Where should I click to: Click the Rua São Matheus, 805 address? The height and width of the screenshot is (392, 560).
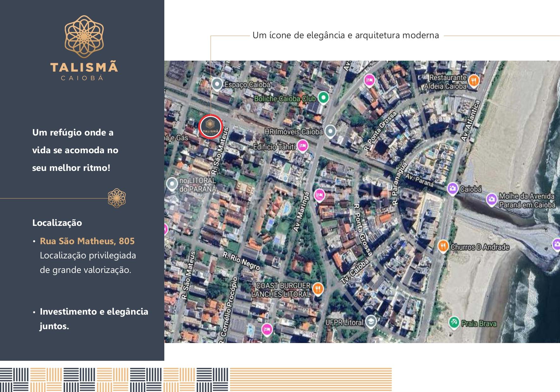tap(87, 241)
